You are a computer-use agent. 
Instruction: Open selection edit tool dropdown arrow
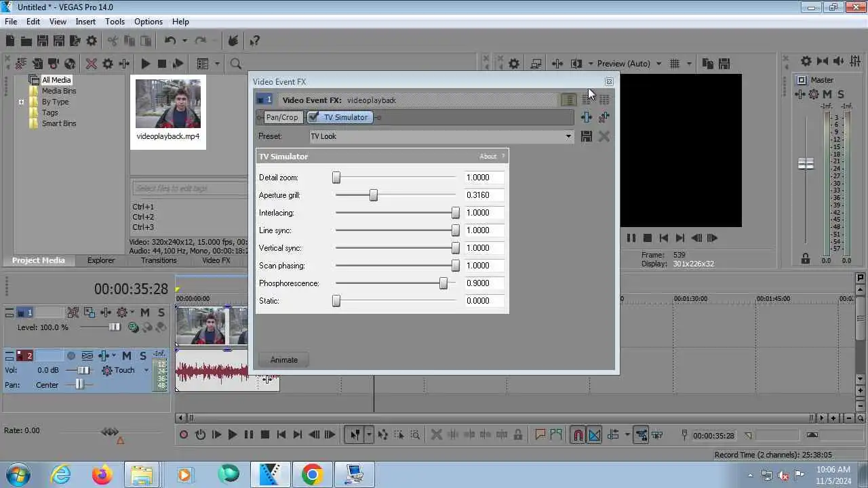point(369,435)
